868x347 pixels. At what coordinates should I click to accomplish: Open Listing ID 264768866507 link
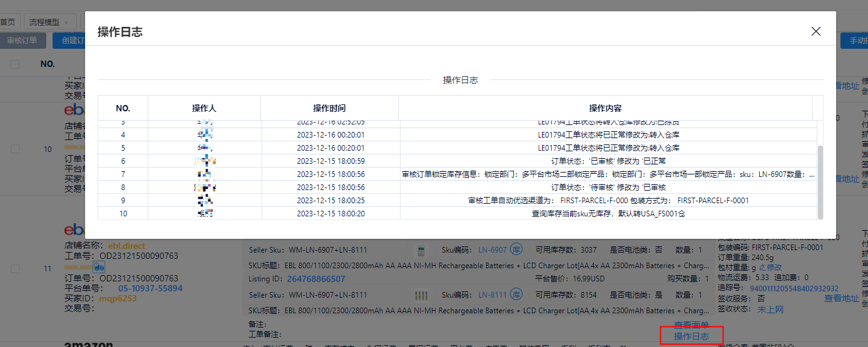click(316, 279)
